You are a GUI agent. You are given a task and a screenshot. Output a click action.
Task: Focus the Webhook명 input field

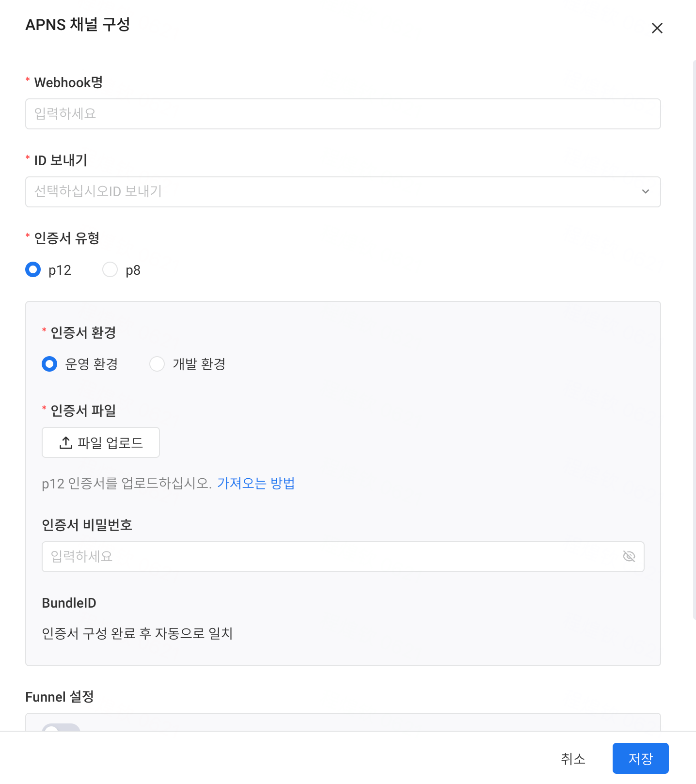[343, 114]
